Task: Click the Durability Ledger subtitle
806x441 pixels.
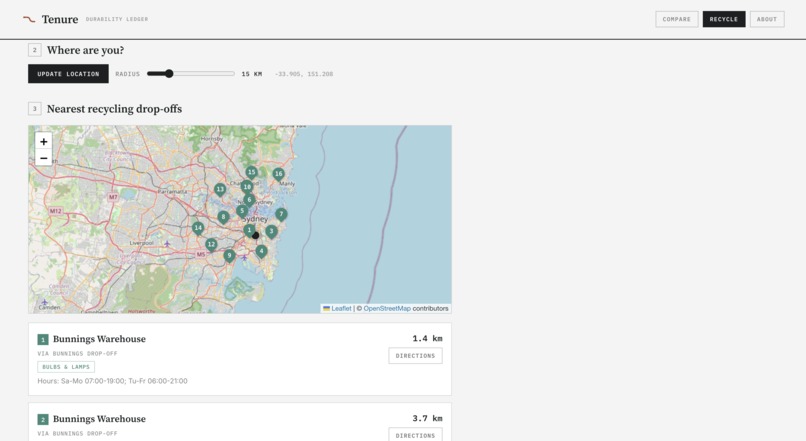Action: [x=117, y=19]
